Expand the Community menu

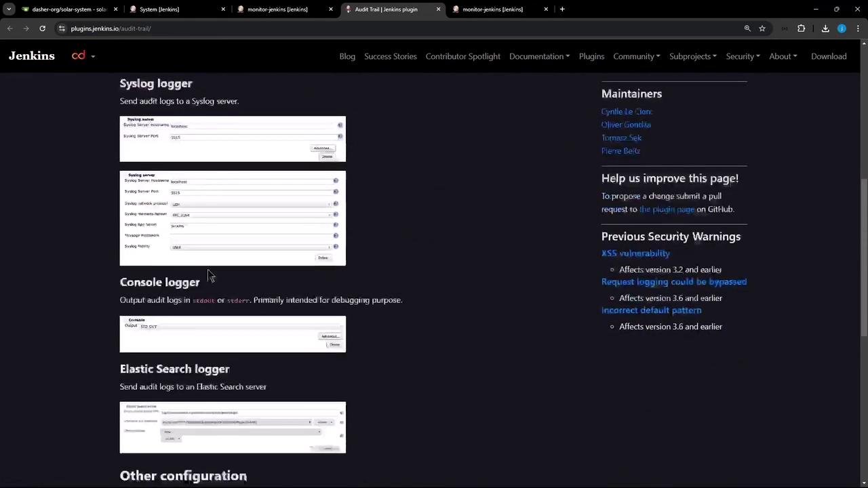[637, 56]
